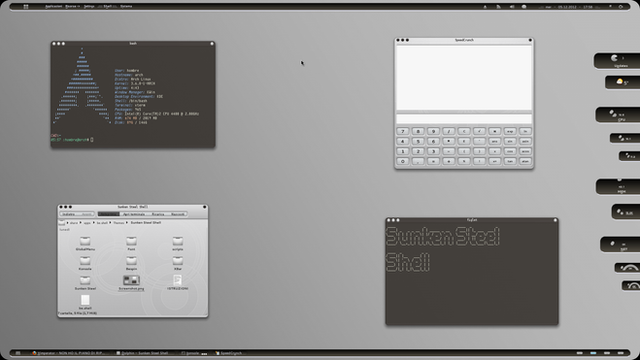This screenshot has height=360, width=640.
Task: Expand the arrow before Sunken Steel Shell breadcrumb
Action: coord(127,223)
